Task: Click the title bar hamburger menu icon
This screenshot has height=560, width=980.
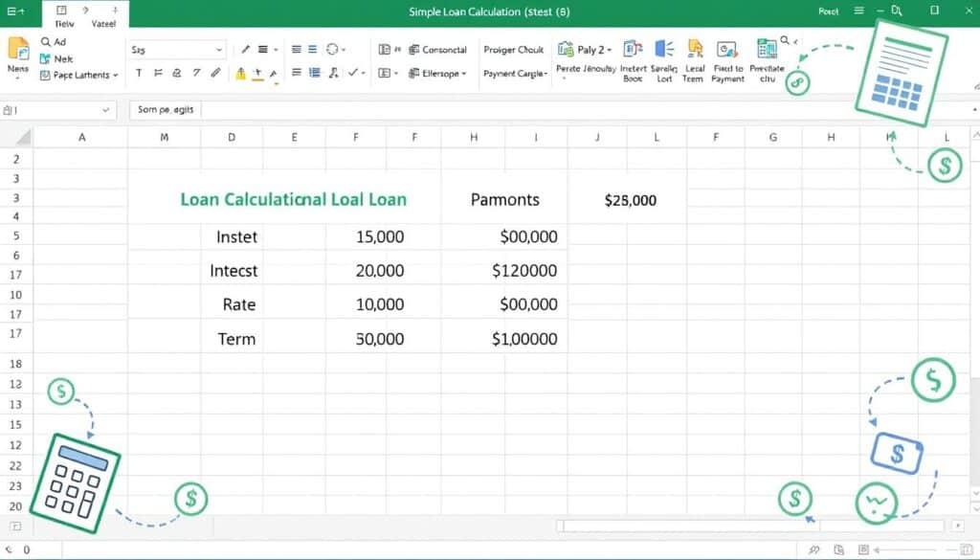Action: [859, 11]
